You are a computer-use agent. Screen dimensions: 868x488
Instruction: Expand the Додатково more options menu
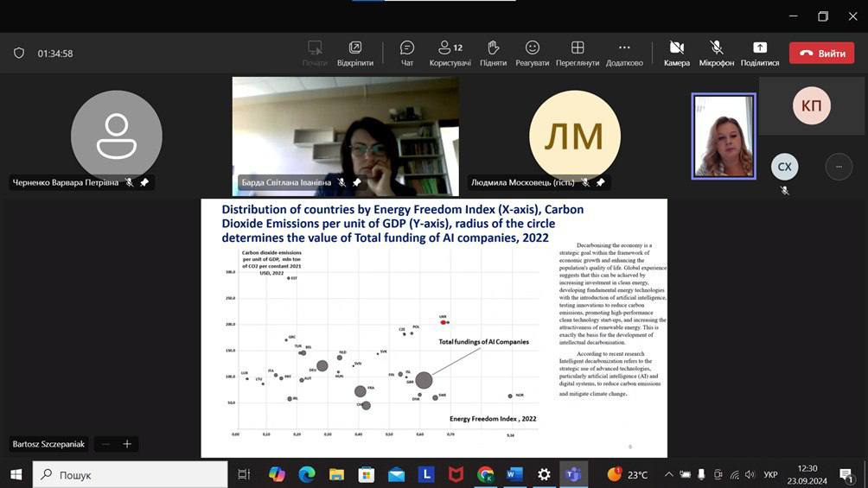click(x=624, y=53)
